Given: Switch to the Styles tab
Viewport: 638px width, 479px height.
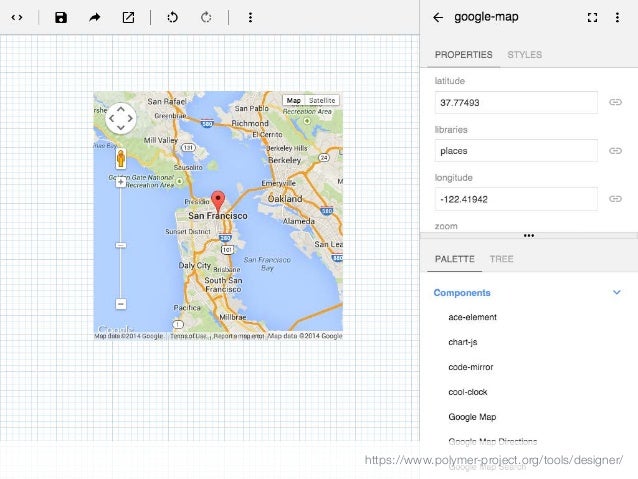Looking at the screenshot, I should click(x=524, y=55).
